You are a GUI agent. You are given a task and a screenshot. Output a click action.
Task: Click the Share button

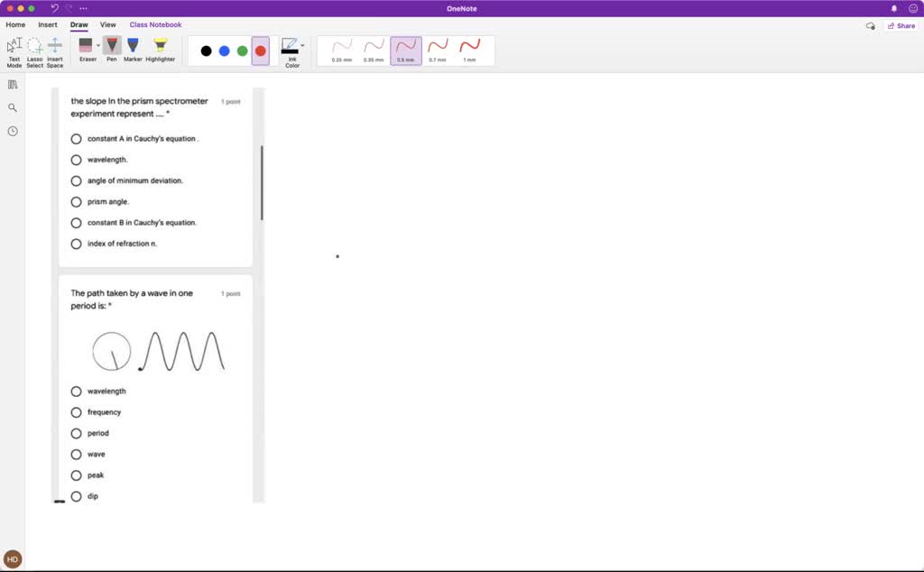(x=901, y=26)
